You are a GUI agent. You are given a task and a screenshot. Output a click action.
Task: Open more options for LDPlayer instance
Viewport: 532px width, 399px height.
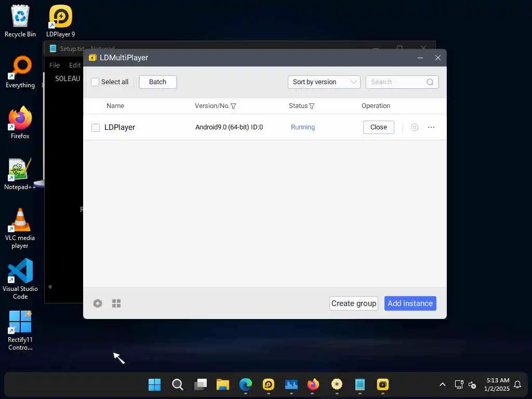pos(431,127)
